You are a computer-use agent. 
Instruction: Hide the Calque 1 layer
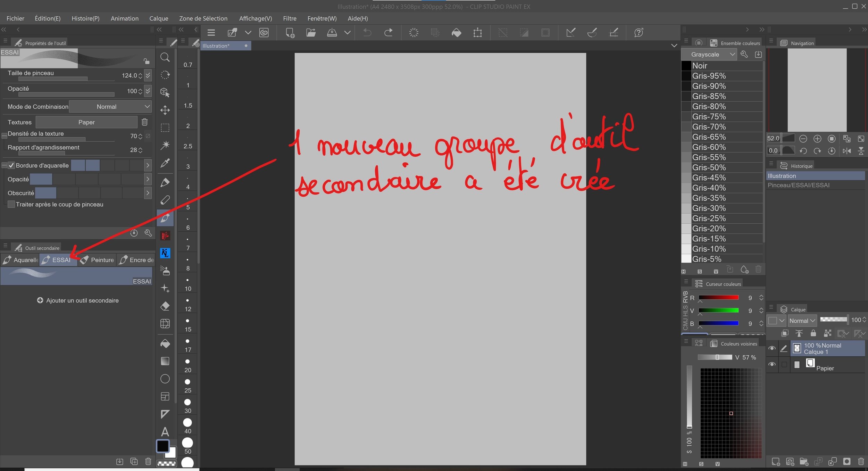click(x=772, y=348)
